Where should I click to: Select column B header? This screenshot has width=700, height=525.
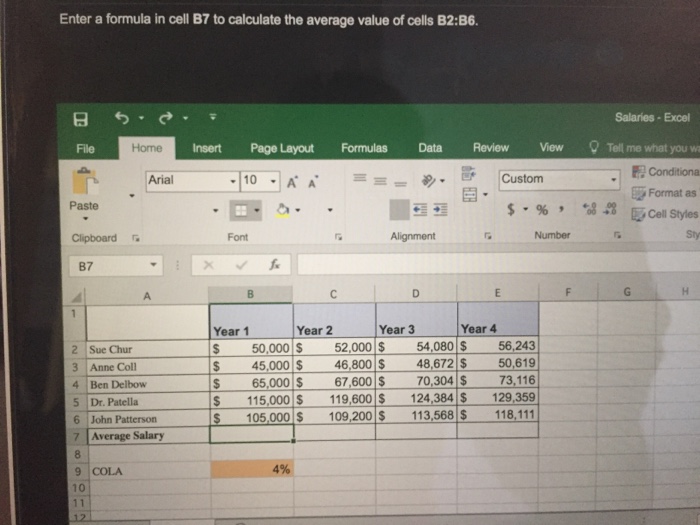[250, 294]
